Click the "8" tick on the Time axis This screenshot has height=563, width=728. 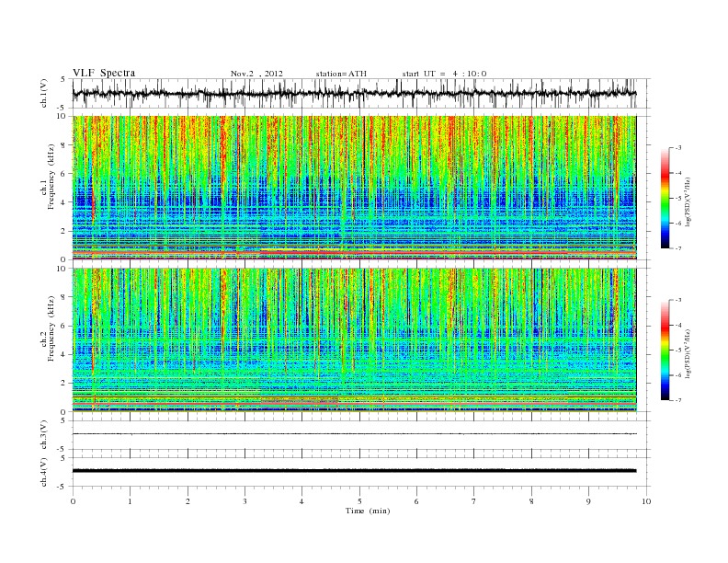tap(531, 501)
